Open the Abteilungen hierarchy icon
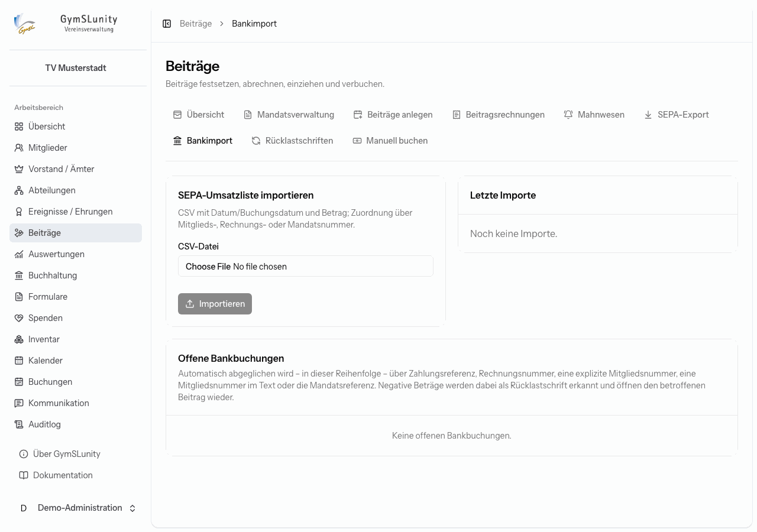This screenshot has width=757, height=532. coord(19,190)
